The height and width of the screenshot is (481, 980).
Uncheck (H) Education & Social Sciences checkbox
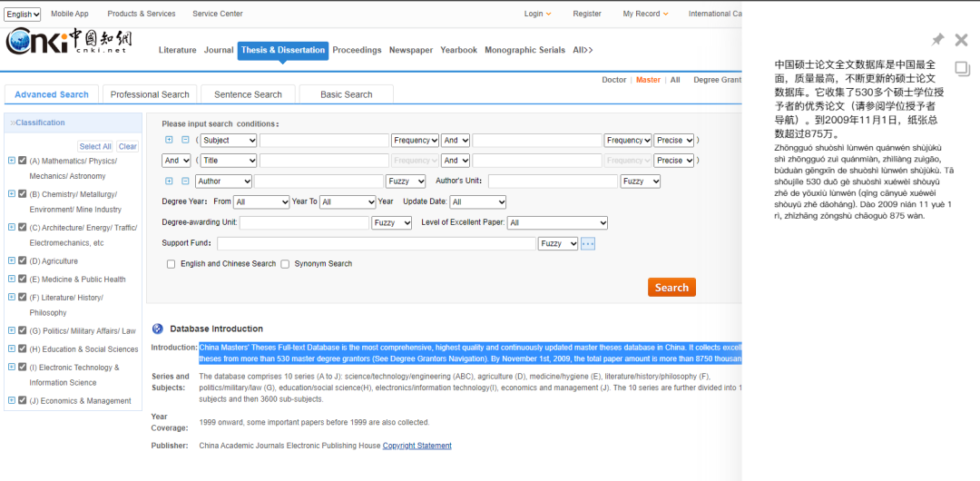(x=23, y=348)
